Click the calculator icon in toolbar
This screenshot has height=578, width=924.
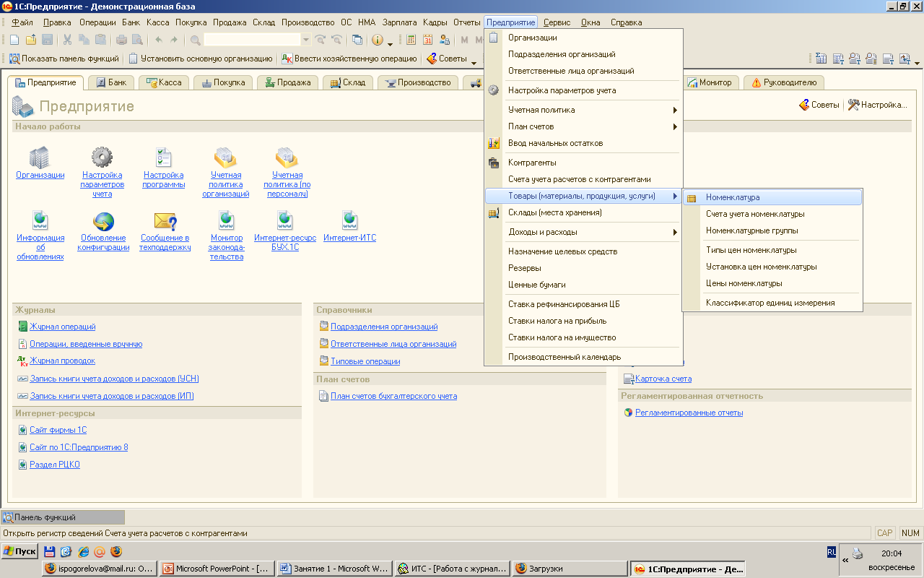411,40
